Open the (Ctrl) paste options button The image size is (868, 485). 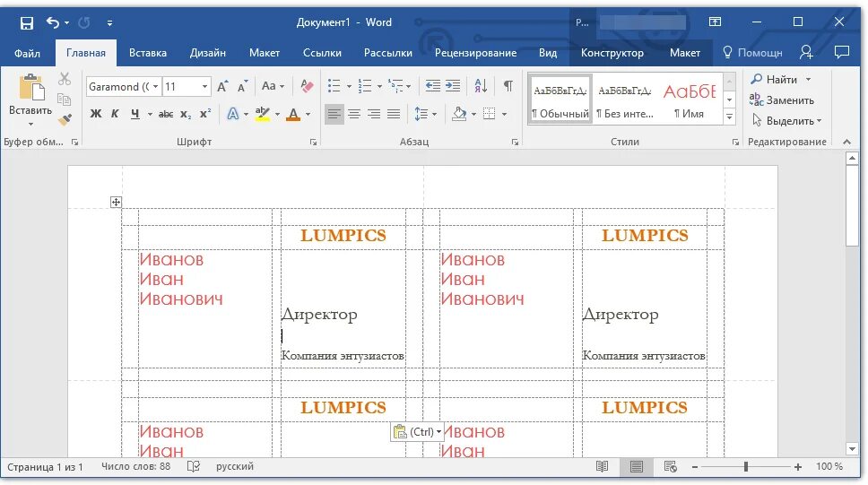click(x=417, y=432)
